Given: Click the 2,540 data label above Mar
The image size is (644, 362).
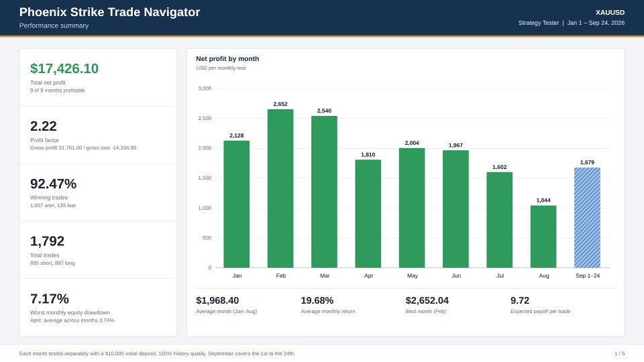Looking at the screenshot, I should point(324,111).
